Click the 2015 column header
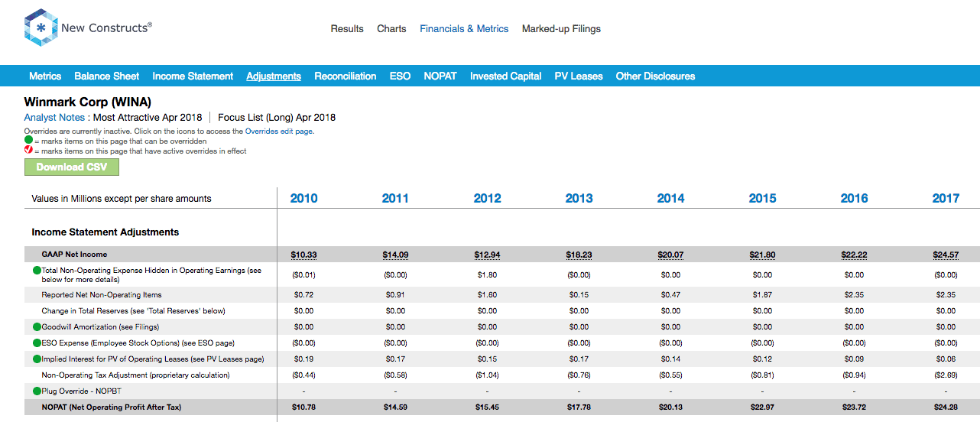The height and width of the screenshot is (422, 980). tap(762, 198)
